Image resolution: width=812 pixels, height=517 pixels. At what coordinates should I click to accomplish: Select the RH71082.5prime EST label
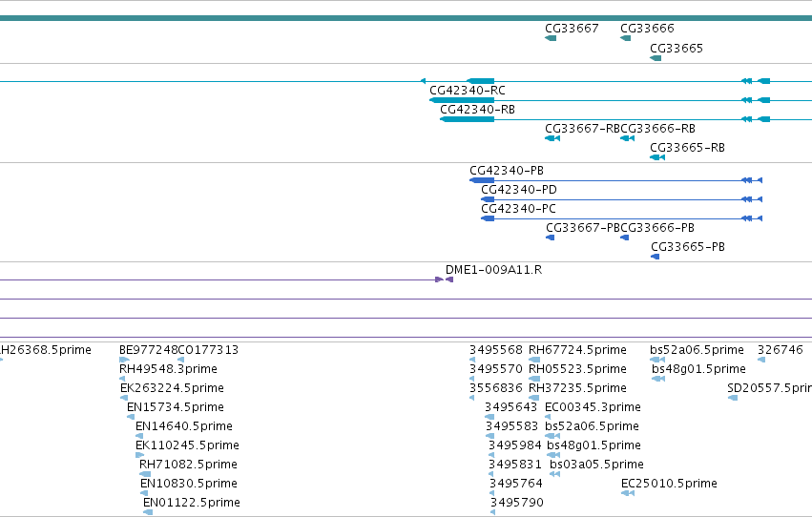click(x=189, y=465)
